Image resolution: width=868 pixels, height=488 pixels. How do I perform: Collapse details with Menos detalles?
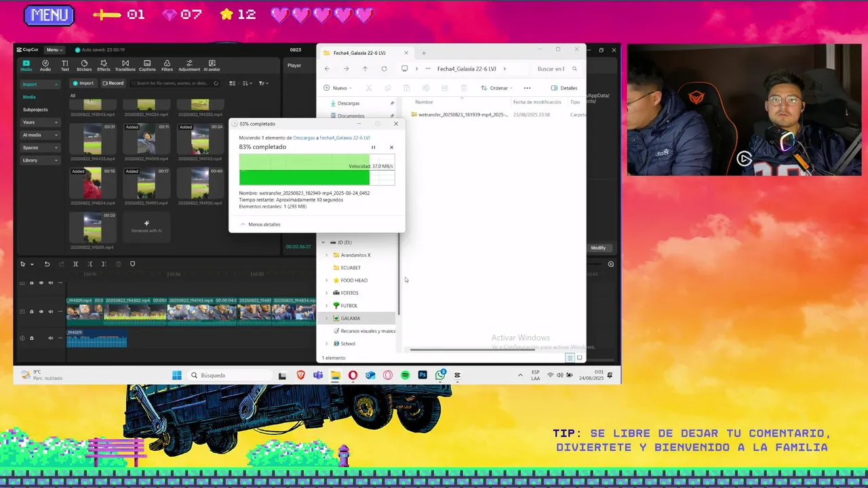pyautogui.click(x=260, y=224)
